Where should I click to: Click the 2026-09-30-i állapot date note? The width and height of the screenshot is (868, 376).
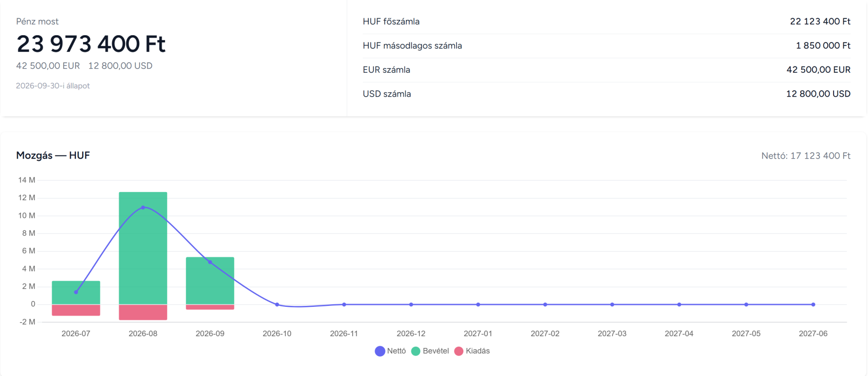coord(53,86)
